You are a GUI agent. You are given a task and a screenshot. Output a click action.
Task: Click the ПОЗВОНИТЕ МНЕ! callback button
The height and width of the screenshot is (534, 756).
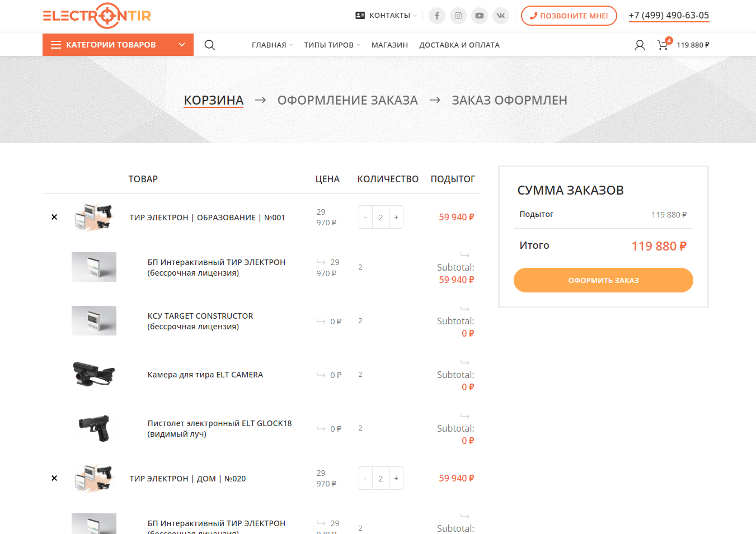pyautogui.click(x=569, y=16)
